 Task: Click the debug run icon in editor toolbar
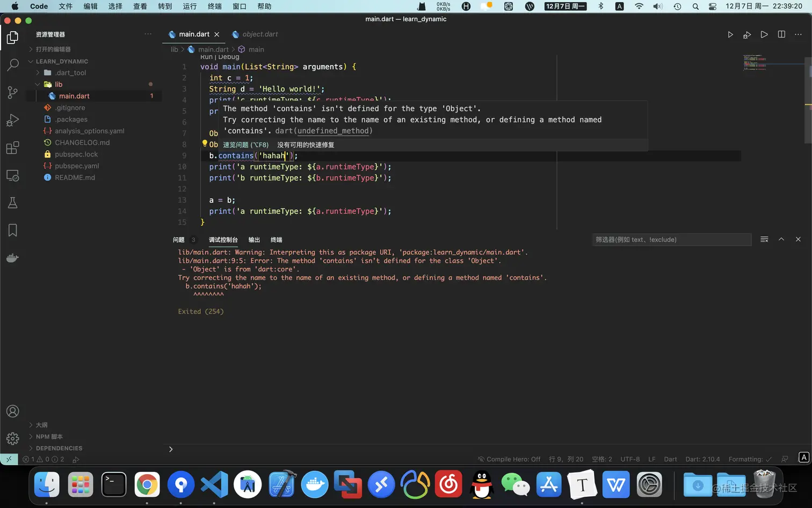pyautogui.click(x=747, y=34)
